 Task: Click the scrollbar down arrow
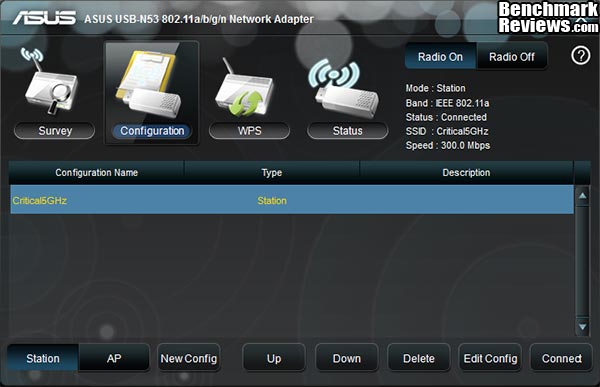click(x=582, y=327)
